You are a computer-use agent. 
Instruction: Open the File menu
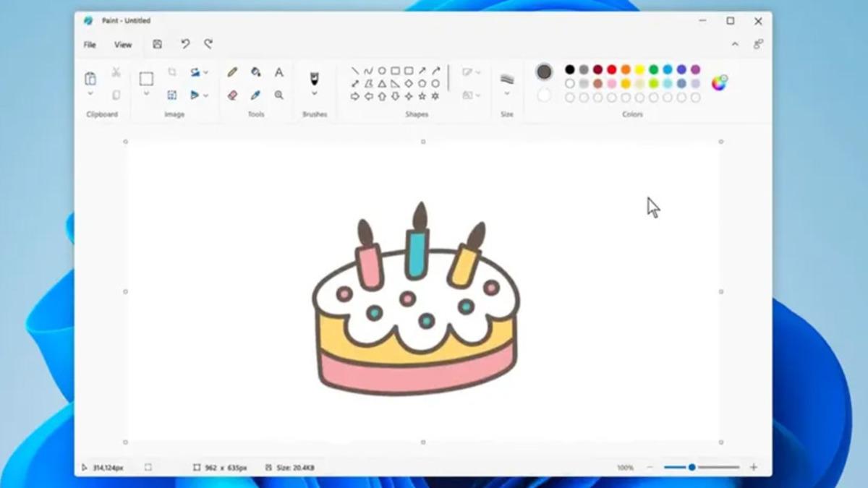pos(89,44)
